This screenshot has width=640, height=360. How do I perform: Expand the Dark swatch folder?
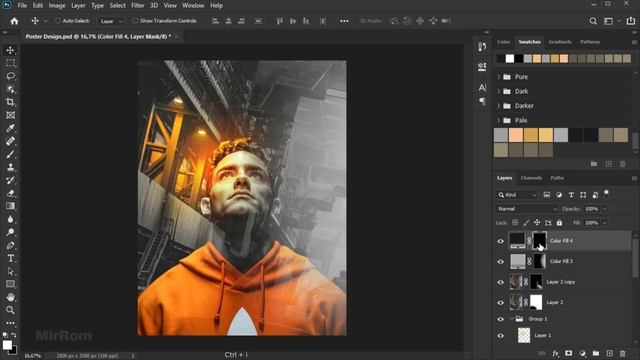[498, 91]
